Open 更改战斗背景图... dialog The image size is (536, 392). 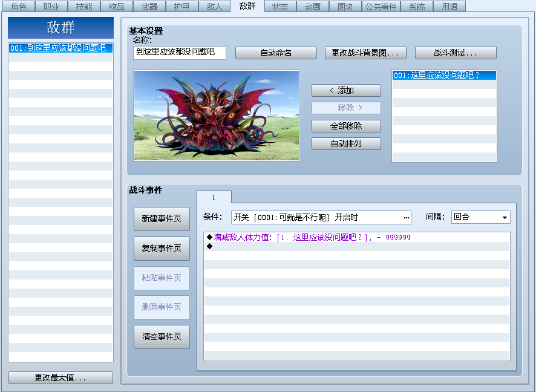click(x=365, y=53)
